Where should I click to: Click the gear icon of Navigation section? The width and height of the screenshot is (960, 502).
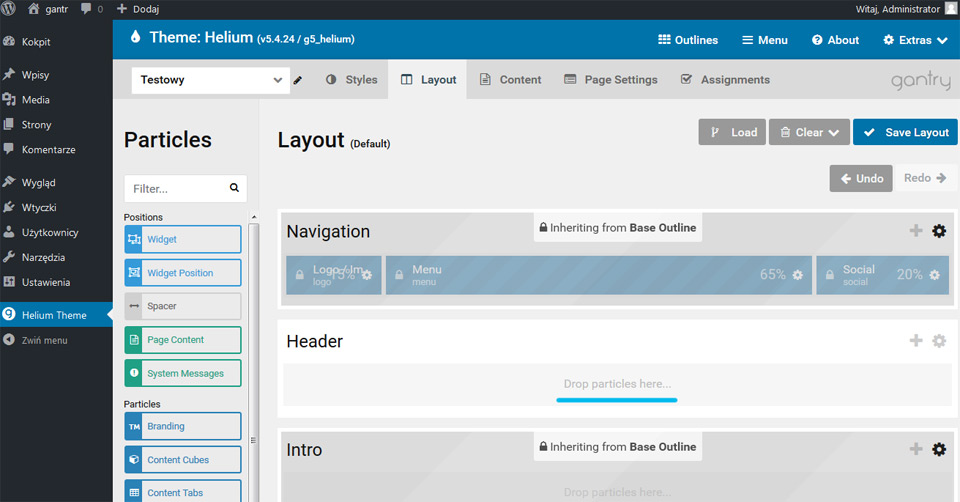click(x=939, y=231)
